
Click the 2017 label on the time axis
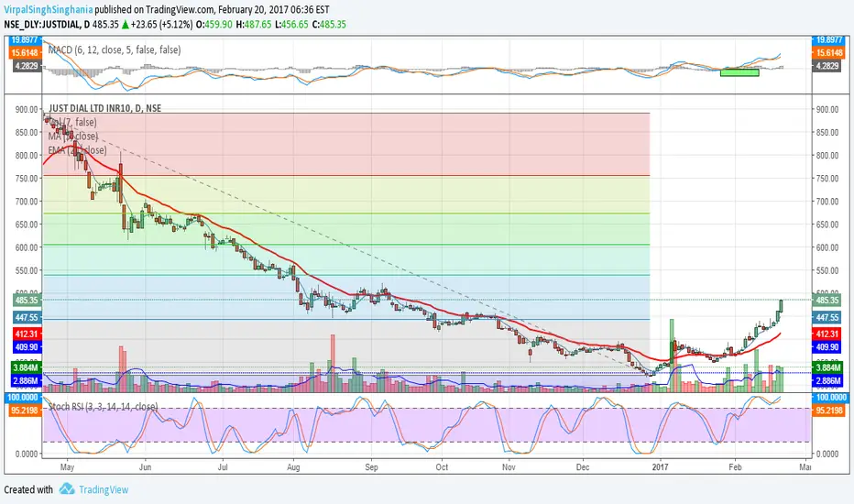[x=660, y=467]
